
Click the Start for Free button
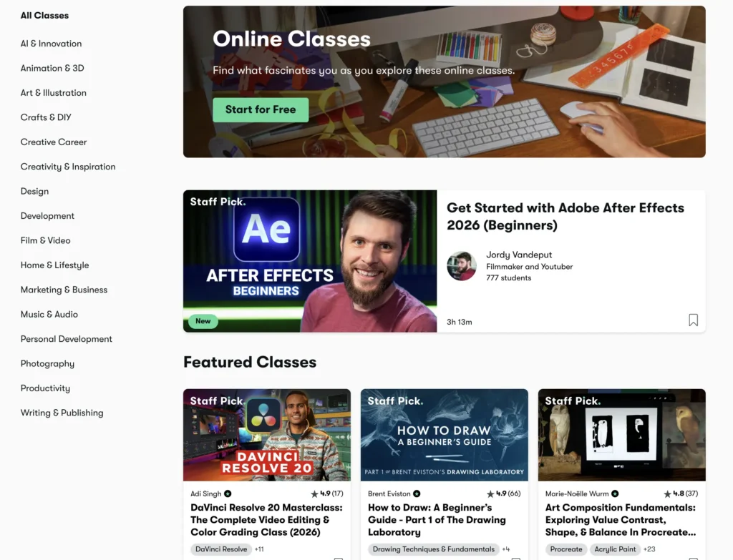point(261,109)
